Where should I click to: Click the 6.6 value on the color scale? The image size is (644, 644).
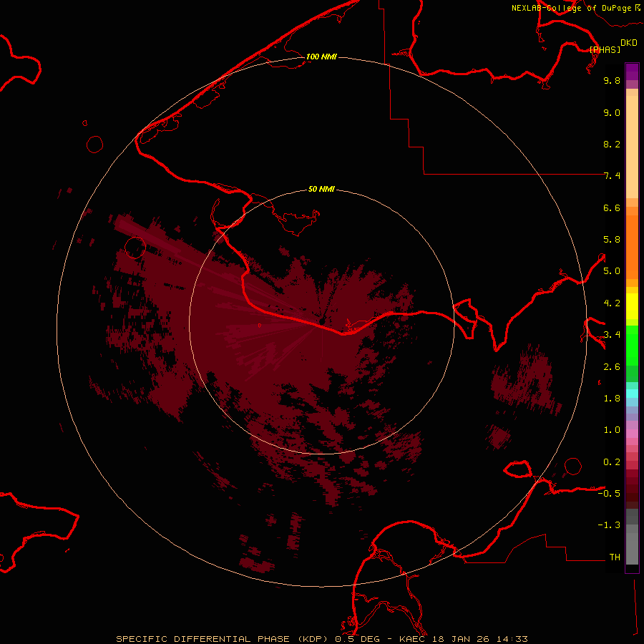tap(612, 208)
